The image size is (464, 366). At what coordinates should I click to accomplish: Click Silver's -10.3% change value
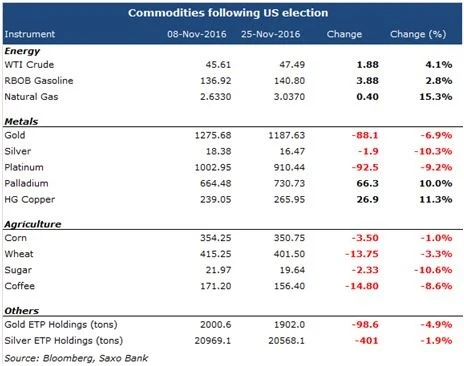pyautogui.click(x=433, y=151)
